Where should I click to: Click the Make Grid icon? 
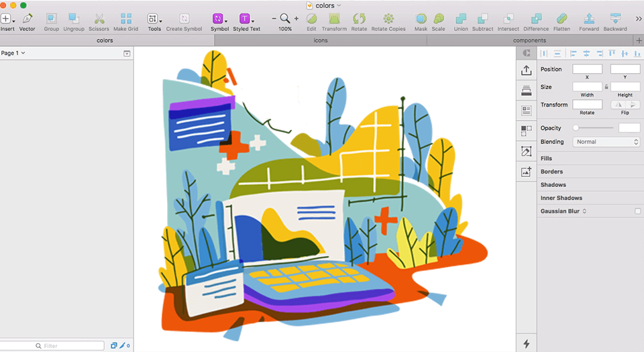click(x=126, y=19)
